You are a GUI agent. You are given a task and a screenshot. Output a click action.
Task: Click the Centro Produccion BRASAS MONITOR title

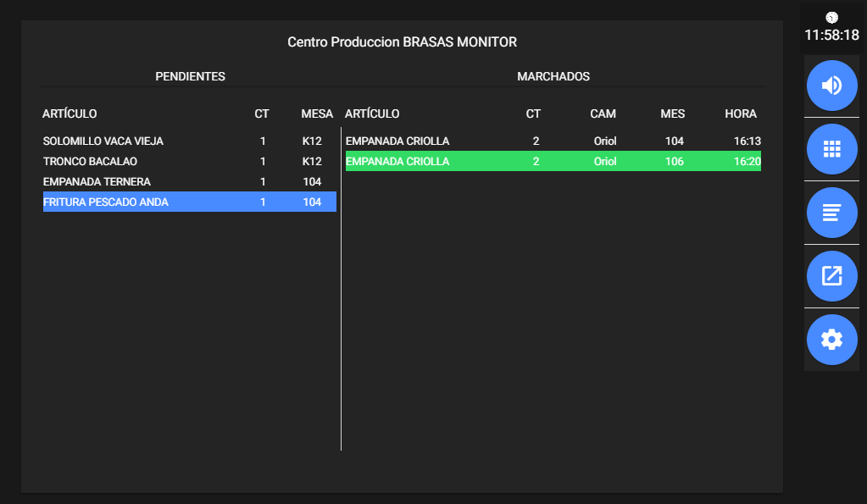coord(402,42)
